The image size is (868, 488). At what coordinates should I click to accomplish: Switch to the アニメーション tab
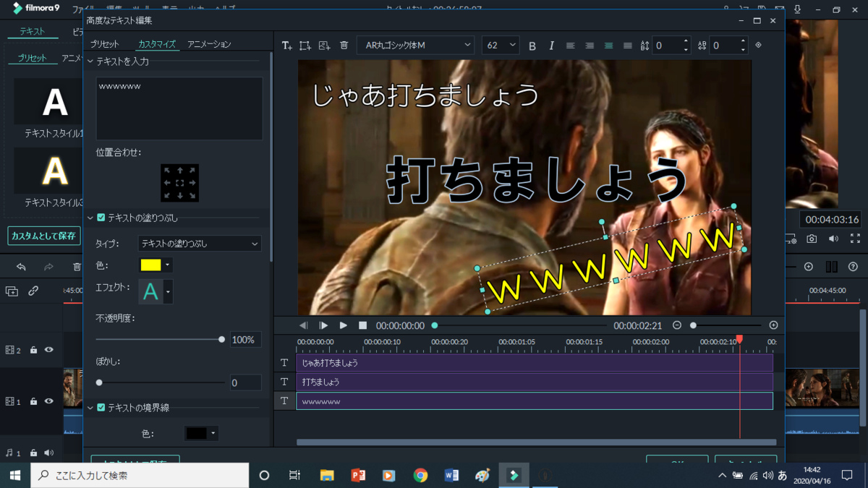tap(209, 44)
